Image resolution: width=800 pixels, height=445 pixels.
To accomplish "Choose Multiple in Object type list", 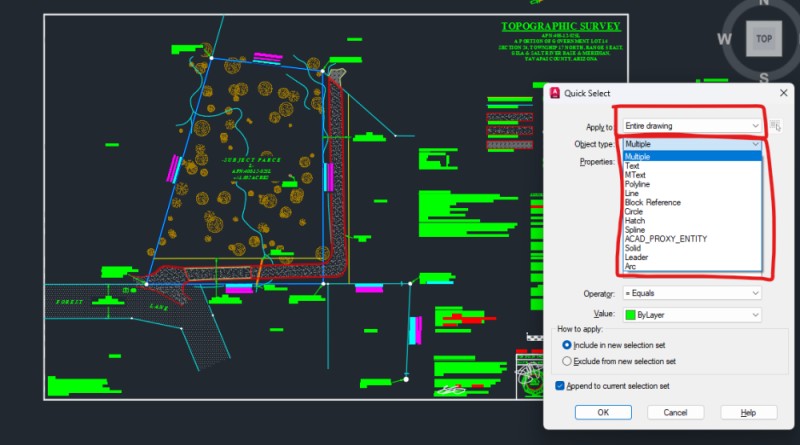I will (x=692, y=156).
